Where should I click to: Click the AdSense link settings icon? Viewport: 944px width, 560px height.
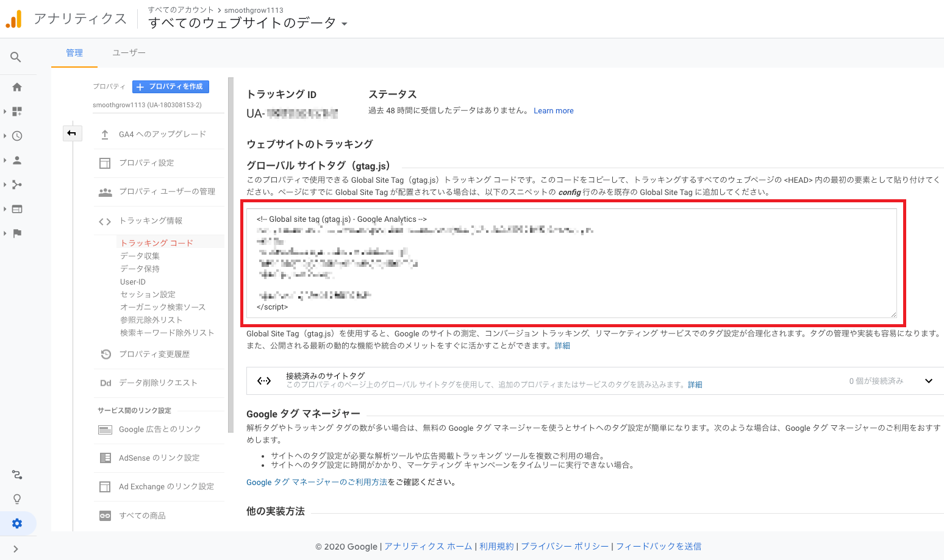[105, 458]
